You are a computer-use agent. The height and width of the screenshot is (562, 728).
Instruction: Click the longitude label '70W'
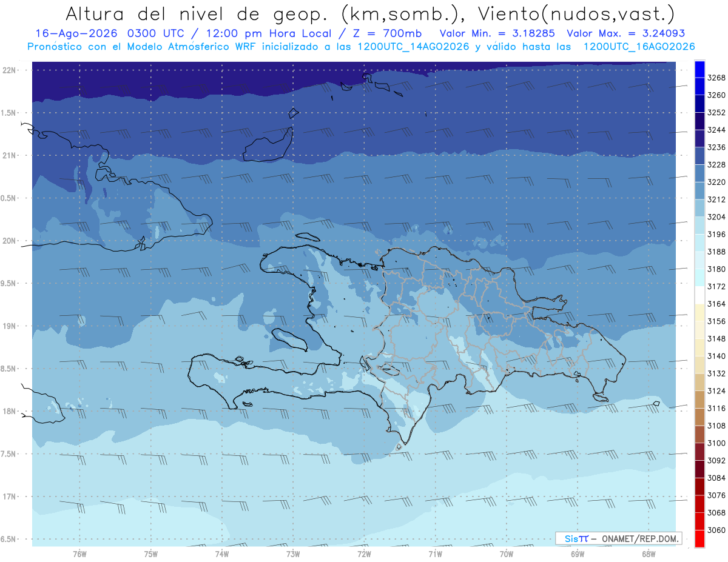click(x=507, y=554)
